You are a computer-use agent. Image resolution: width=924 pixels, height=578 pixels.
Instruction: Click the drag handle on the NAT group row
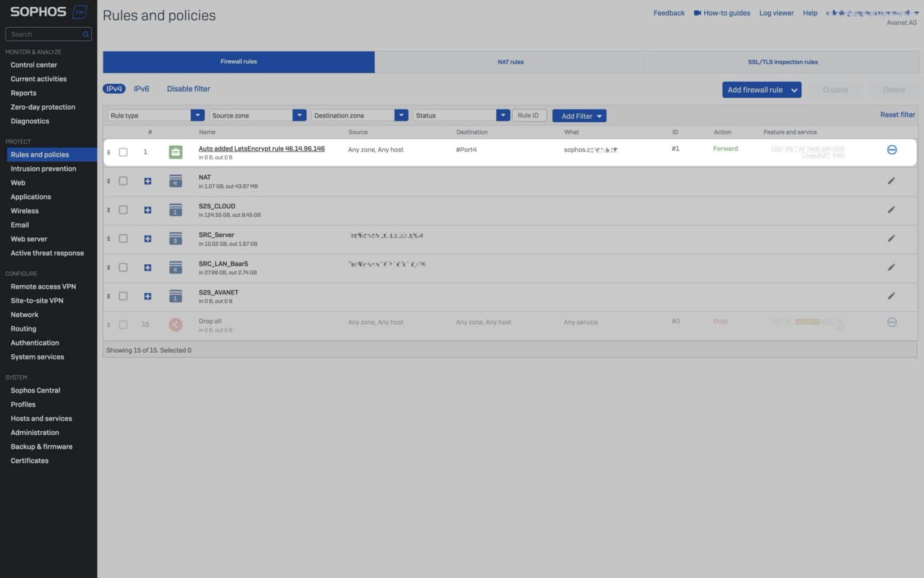(x=109, y=181)
